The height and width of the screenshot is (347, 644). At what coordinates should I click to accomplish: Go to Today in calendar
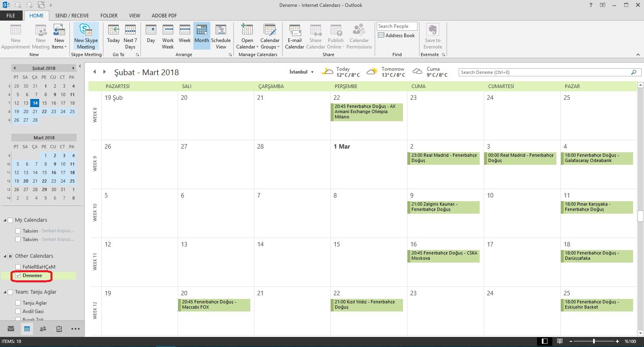(113, 34)
